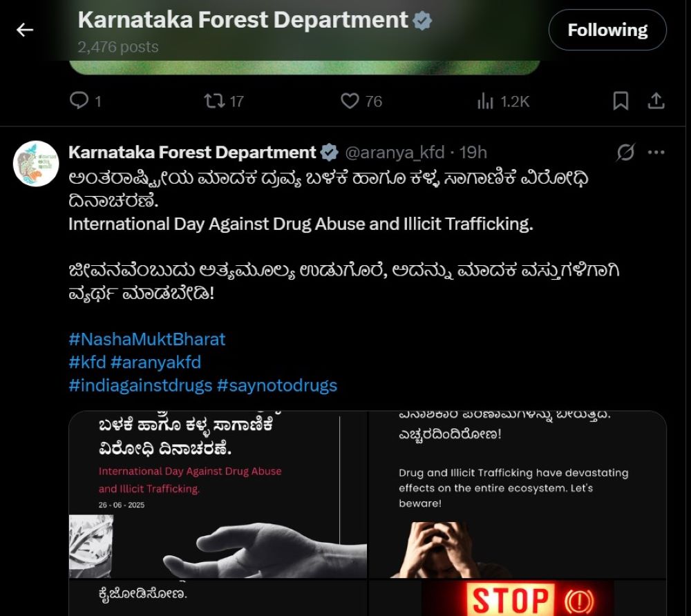691x616 pixels.
Task: Repost using the retweet icon showing 17
Action: point(214,101)
